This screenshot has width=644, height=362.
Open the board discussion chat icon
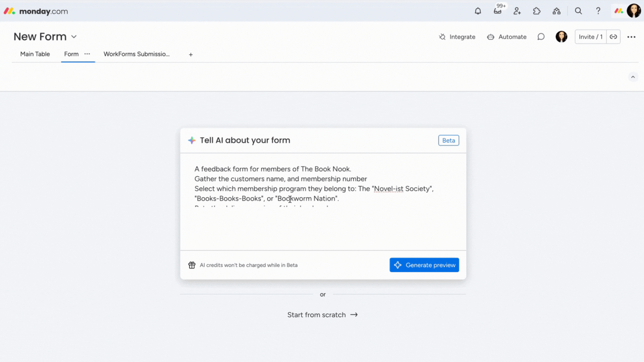(x=541, y=37)
